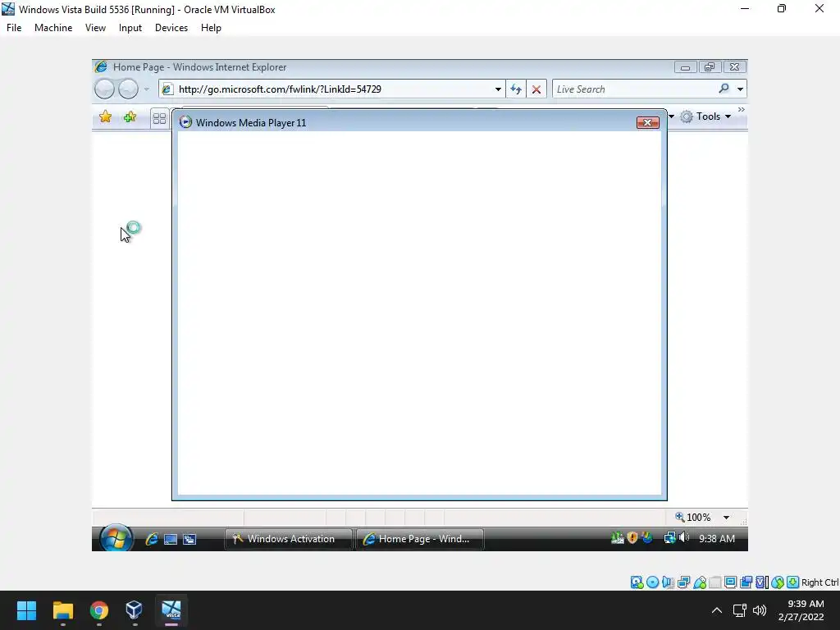
Task: Launch Internet Explorer from Quick Launch
Action: (152, 539)
